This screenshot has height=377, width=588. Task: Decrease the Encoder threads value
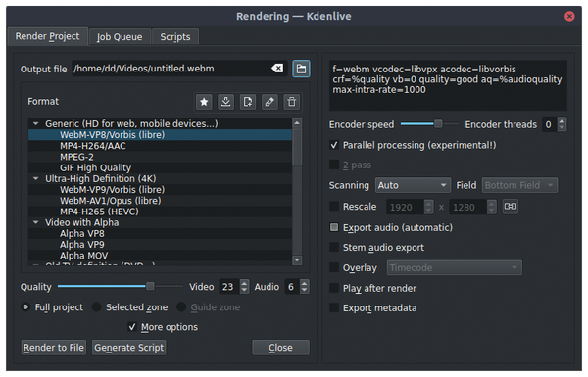coord(562,128)
